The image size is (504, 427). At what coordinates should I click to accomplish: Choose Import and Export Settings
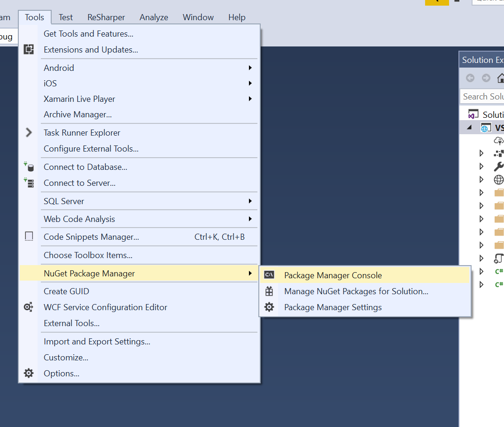97,342
